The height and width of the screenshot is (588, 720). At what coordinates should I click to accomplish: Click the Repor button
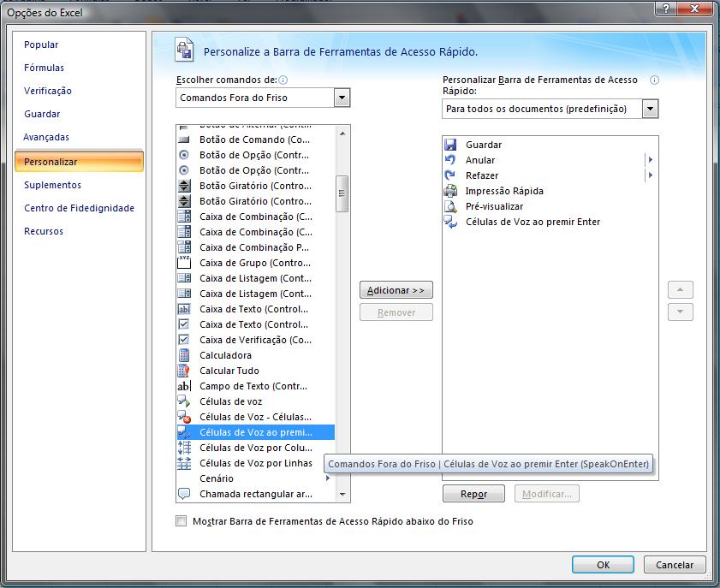point(473,494)
